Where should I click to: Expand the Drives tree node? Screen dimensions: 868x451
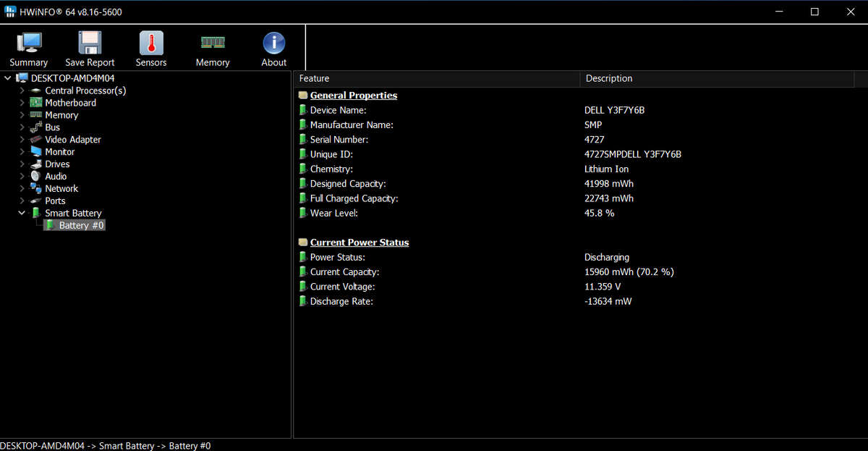pyautogui.click(x=21, y=164)
